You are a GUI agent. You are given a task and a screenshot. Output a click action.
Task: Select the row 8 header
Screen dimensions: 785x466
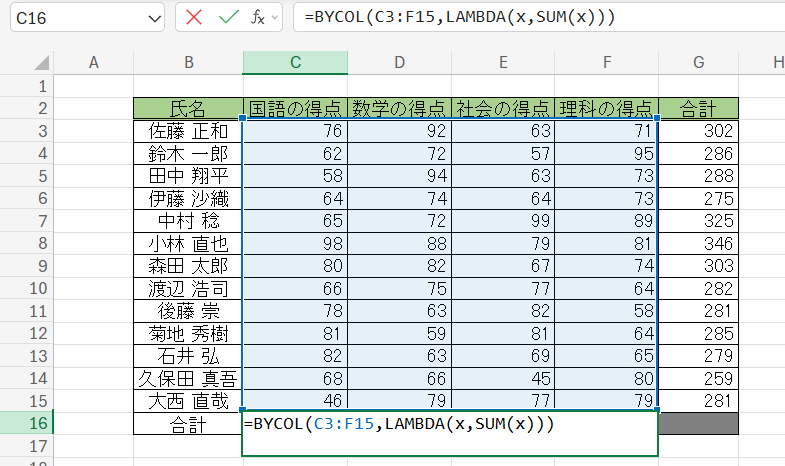[x=27, y=243]
